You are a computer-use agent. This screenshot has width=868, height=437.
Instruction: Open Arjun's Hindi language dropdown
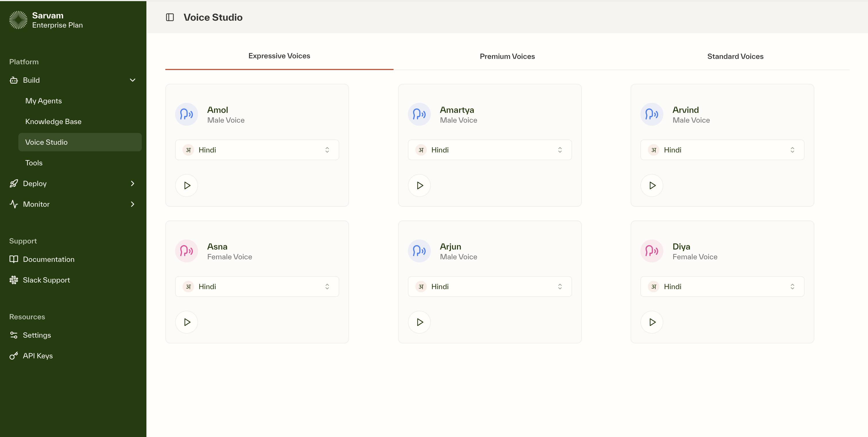click(x=490, y=286)
